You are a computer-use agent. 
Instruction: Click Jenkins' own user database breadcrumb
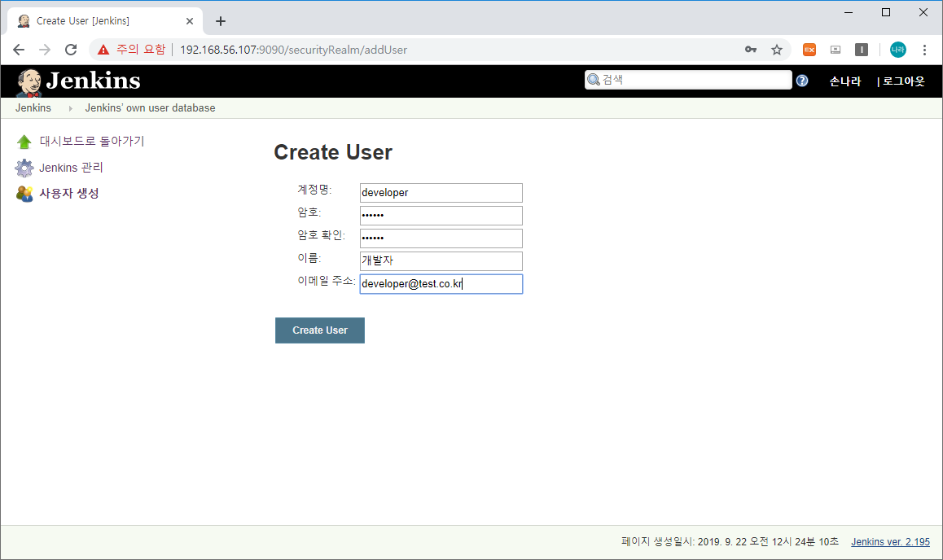150,108
